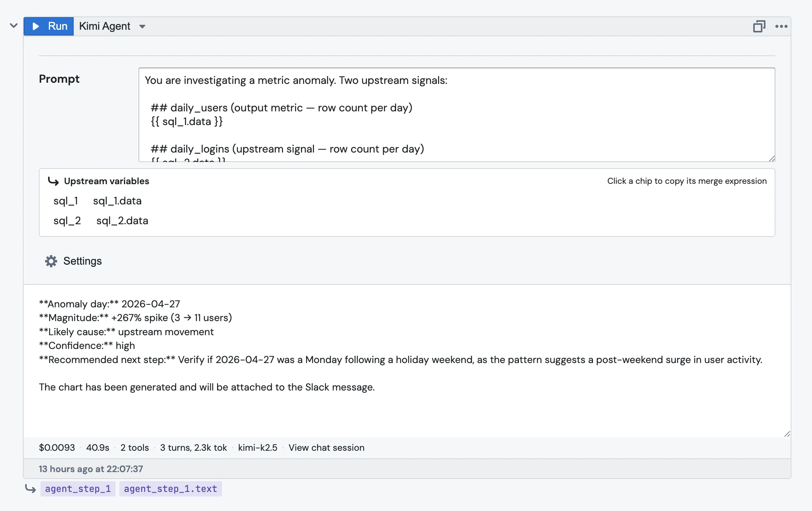This screenshot has width=812, height=511.
Task: Click the duplicate cell icon
Action: pos(759,26)
